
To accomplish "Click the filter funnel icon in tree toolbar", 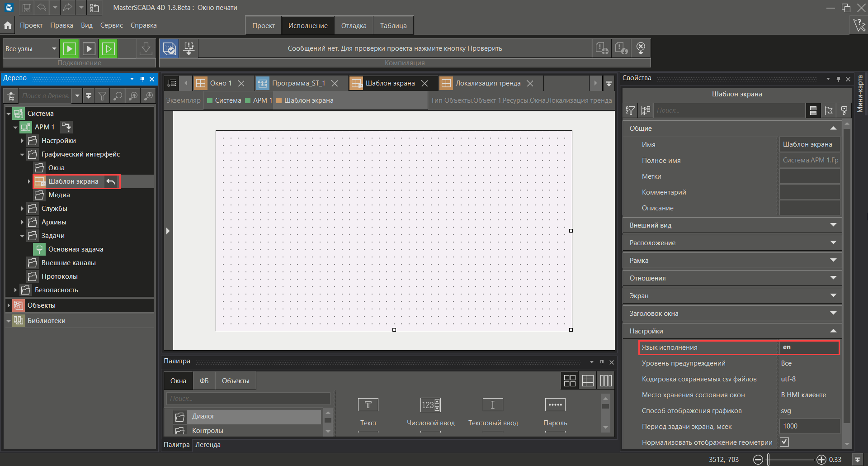I will (103, 96).
